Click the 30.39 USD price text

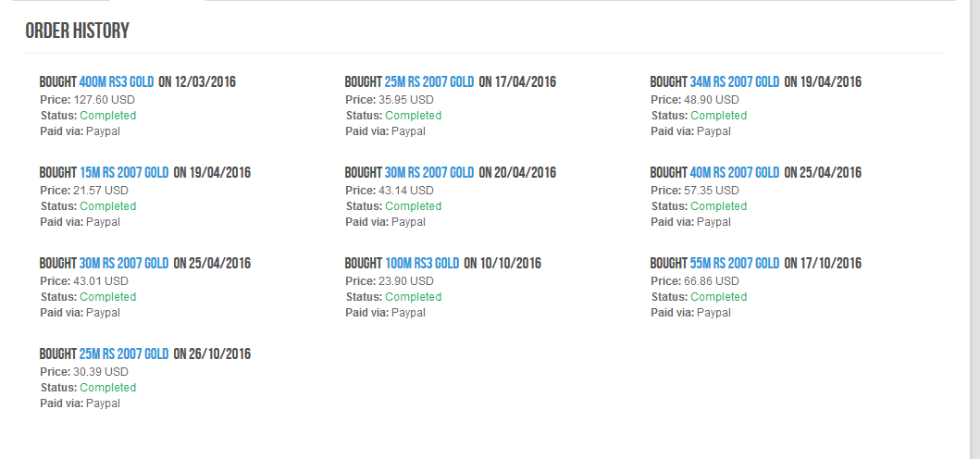click(101, 372)
